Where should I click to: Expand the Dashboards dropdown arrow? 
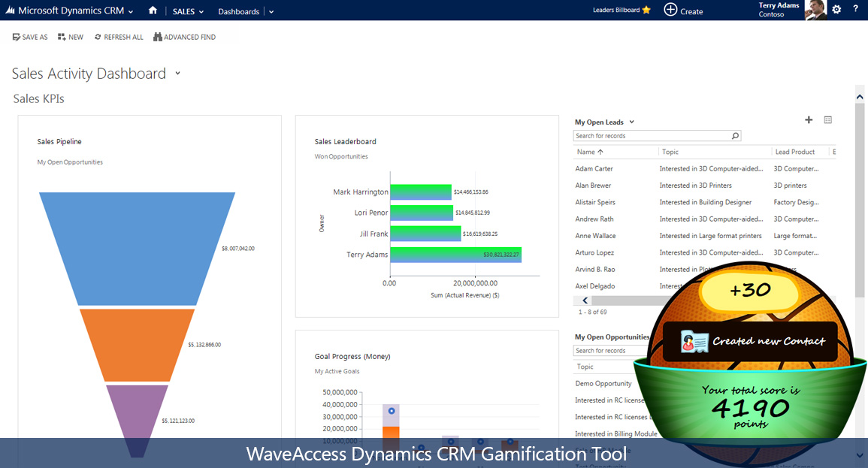pos(271,11)
